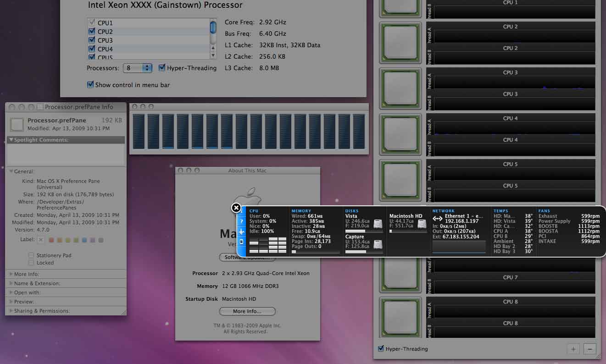Click the title bar proxy icon of Info window
This screenshot has height=364, width=606.
(40, 107)
